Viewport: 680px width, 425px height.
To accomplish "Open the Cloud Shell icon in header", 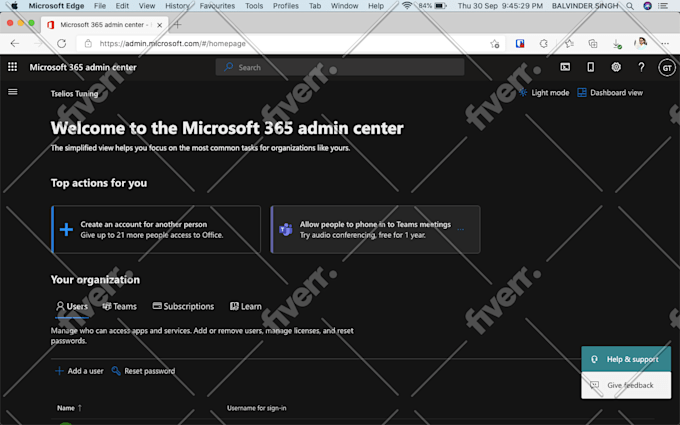I will pos(565,67).
